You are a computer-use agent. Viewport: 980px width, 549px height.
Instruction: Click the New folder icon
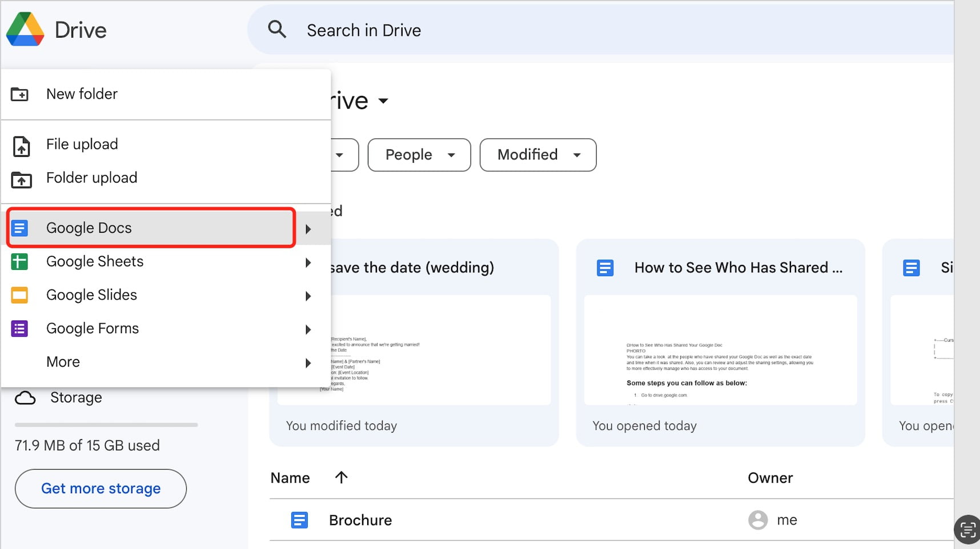pyautogui.click(x=20, y=94)
